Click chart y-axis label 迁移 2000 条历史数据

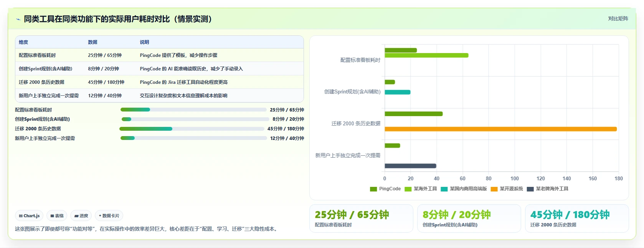click(356, 124)
